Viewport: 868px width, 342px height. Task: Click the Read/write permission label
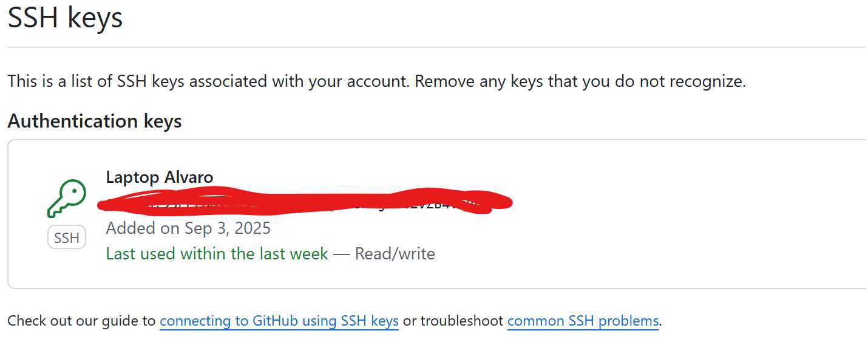[395, 253]
